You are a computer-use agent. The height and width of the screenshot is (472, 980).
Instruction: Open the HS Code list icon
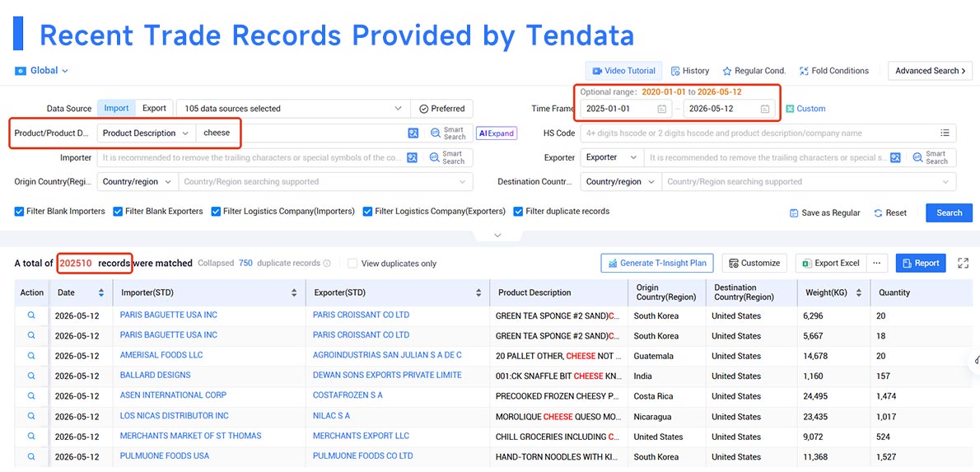pyautogui.click(x=945, y=133)
